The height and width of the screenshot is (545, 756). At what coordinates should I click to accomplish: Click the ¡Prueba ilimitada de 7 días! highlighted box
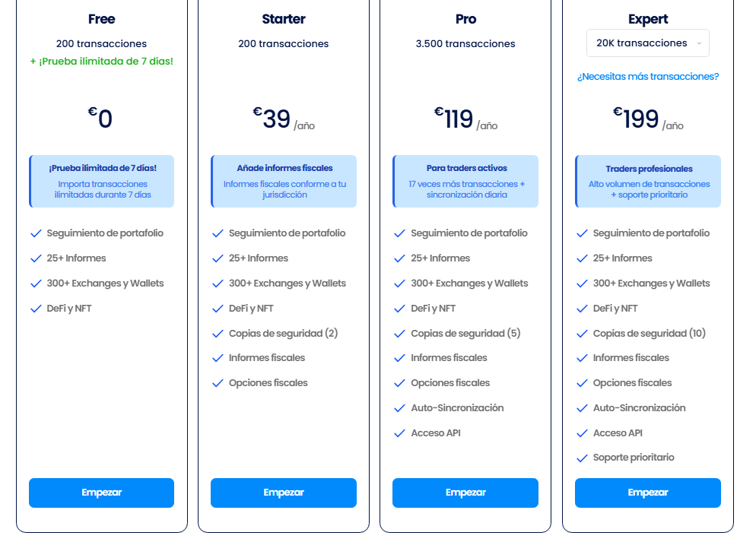pos(101,181)
